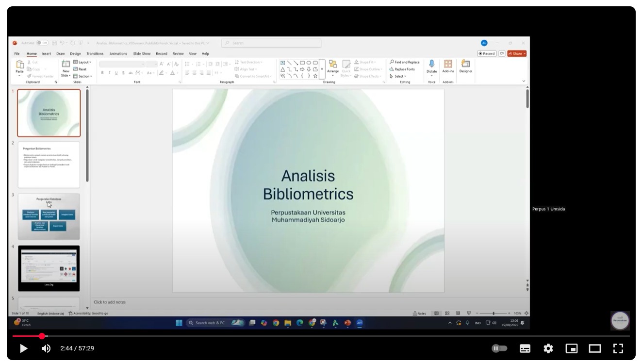Start Slide Show from status bar icon
Screen dimensions: 642x364
point(469,314)
